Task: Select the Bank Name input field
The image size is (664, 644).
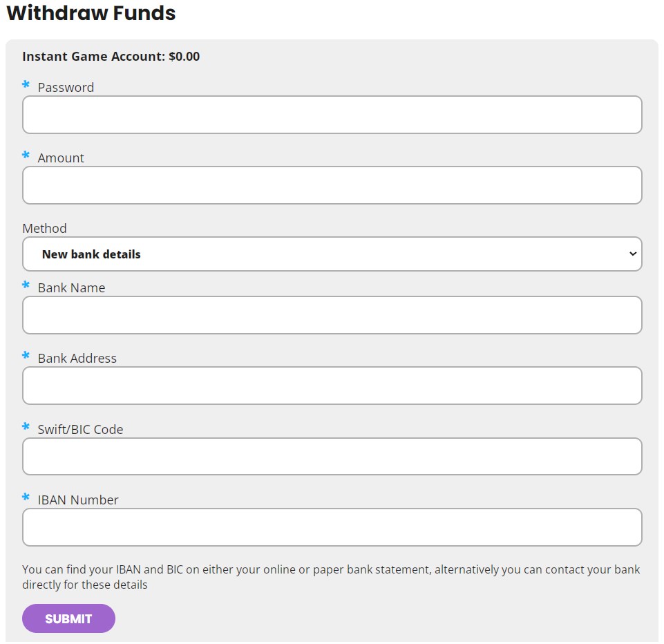Action: coord(332,315)
